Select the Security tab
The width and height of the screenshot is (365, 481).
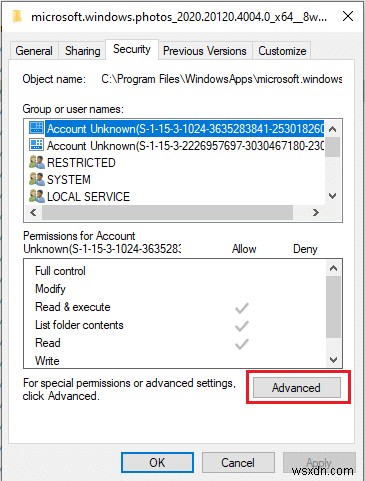[132, 49]
